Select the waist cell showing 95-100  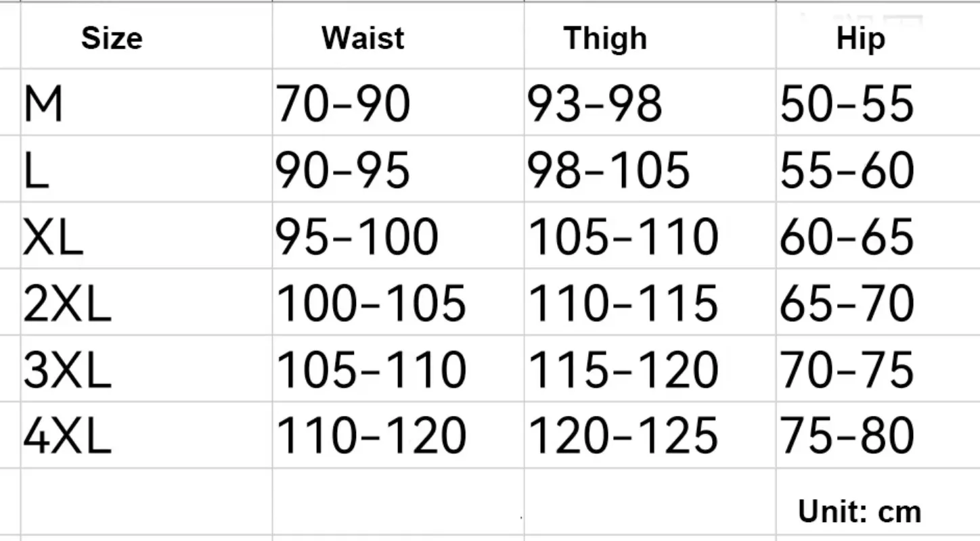pos(398,235)
